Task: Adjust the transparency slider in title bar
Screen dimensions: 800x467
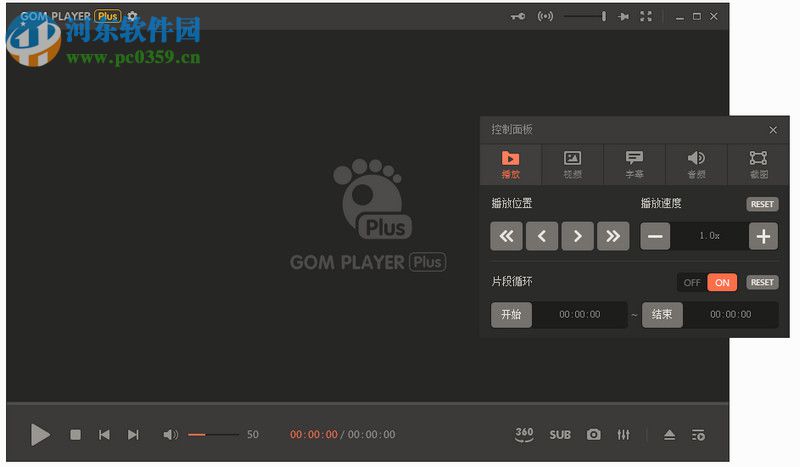Action: pos(585,16)
